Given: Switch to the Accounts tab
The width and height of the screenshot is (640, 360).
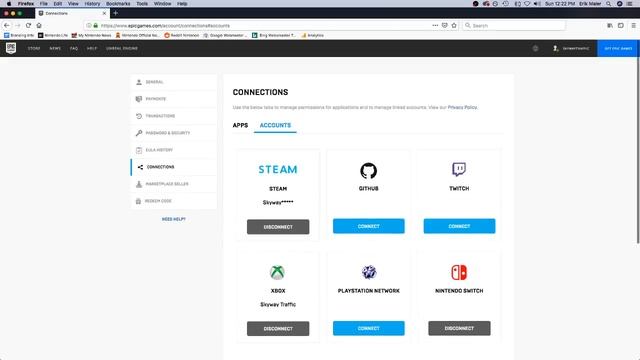Looking at the screenshot, I should click(275, 125).
